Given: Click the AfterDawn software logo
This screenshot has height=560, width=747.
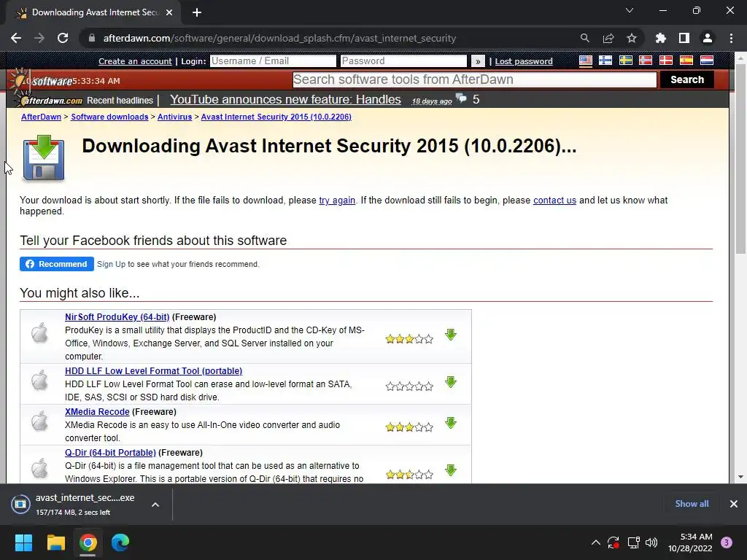Looking at the screenshot, I should tap(42, 80).
